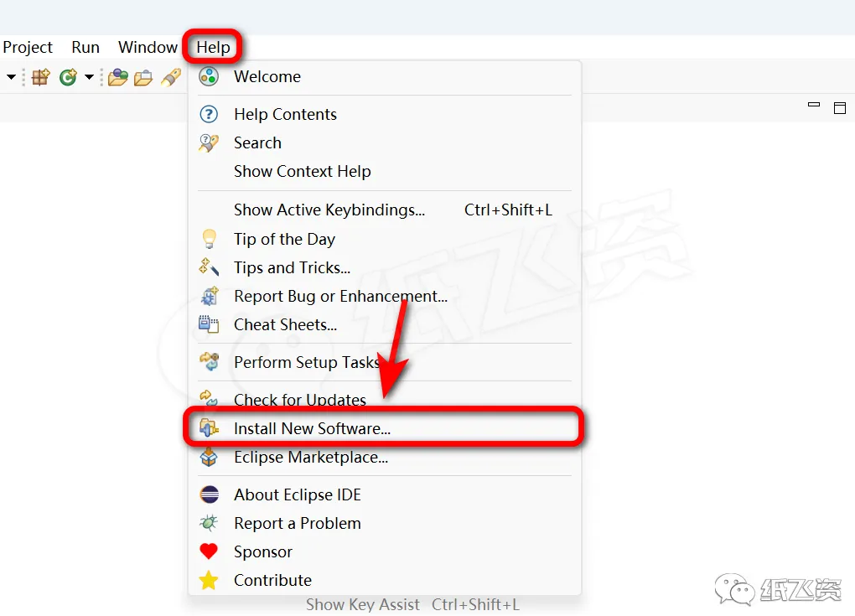Click the Report Bug gear icon
The width and height of the screenshot is (855, 616).
(210, 296)
